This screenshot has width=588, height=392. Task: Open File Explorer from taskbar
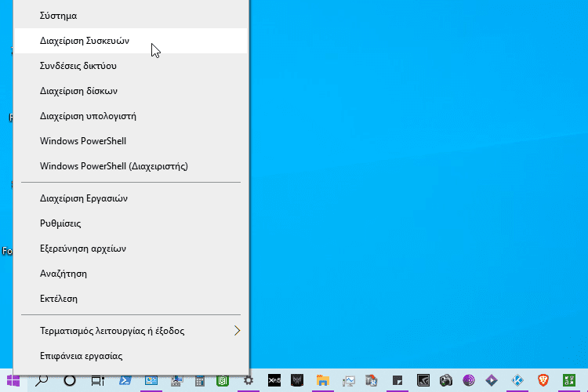coord(322,381)
